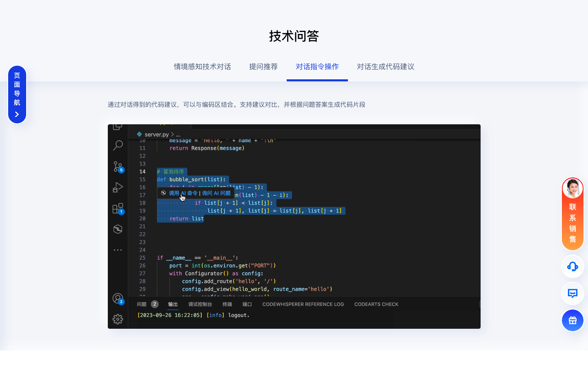Open the CODEWHISPERER REFERENCE LOG tab

(x=303, y=304)
